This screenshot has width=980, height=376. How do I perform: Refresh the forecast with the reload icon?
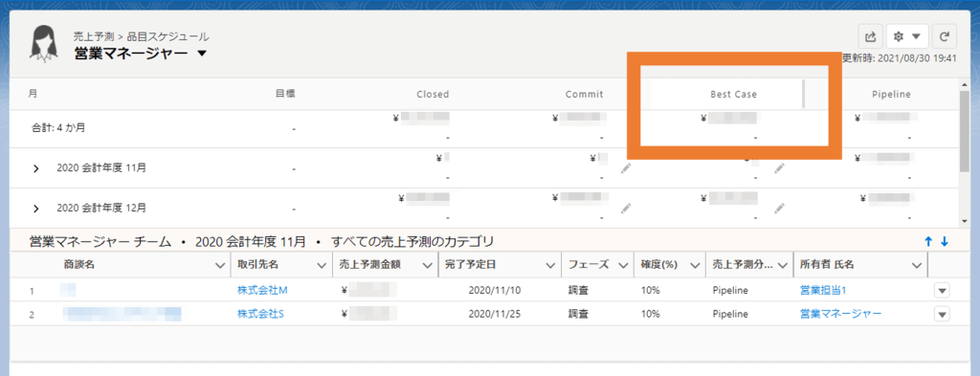(x=945, y=37)
